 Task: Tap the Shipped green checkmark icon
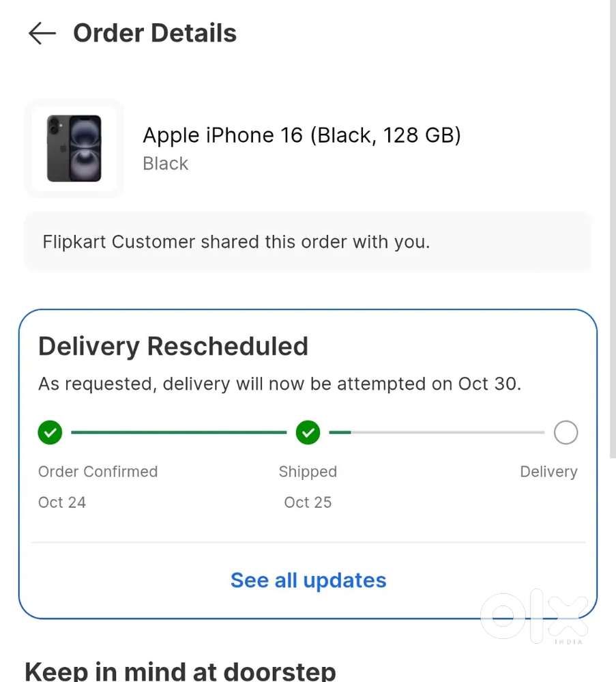click(x=308, y=432)
